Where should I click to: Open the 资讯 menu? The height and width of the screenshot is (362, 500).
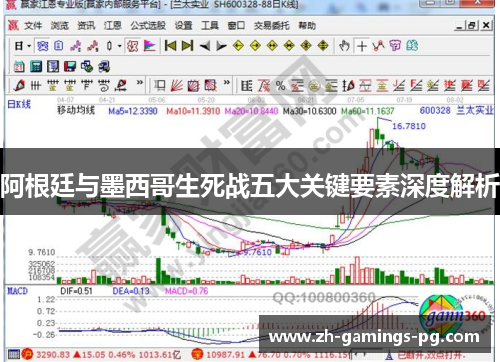point(86,26)
